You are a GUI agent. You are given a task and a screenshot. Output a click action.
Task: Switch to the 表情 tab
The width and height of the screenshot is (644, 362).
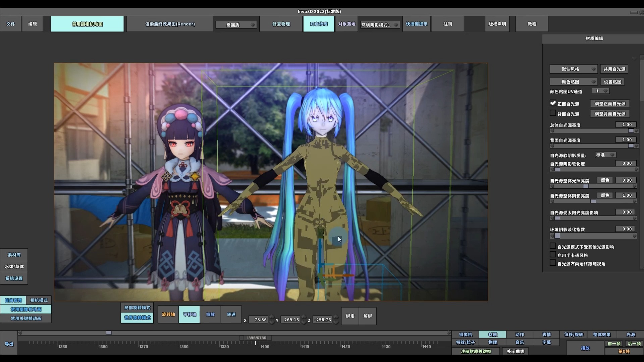(x=547, y=335)
